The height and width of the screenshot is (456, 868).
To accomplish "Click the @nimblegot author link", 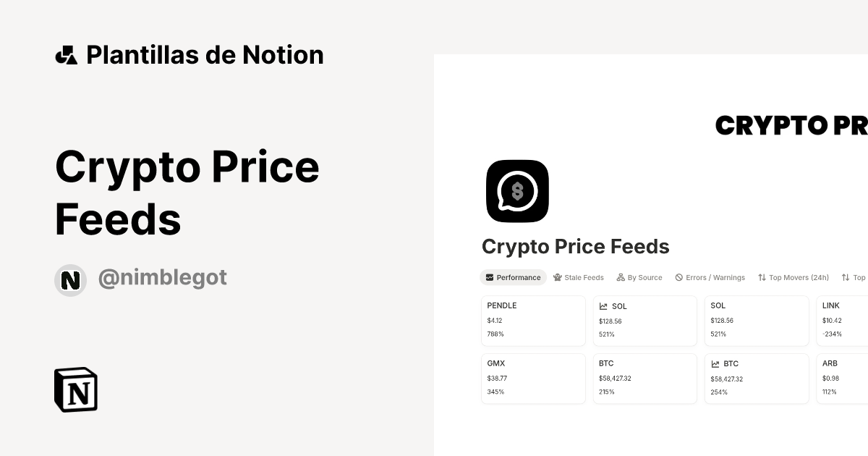I will click(162, 278).
